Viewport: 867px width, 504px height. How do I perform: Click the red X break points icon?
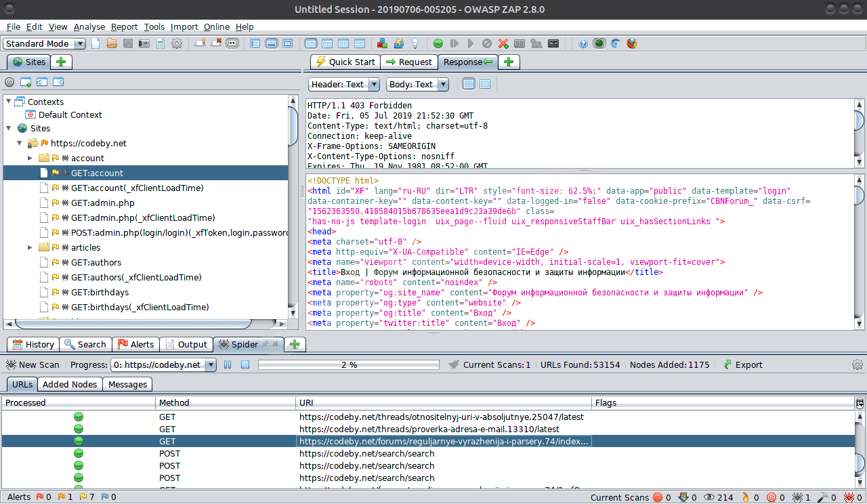(503, 43)
